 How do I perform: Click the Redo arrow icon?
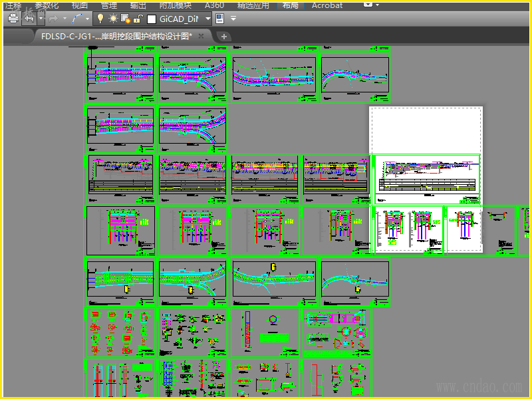[x=53, y=19]
